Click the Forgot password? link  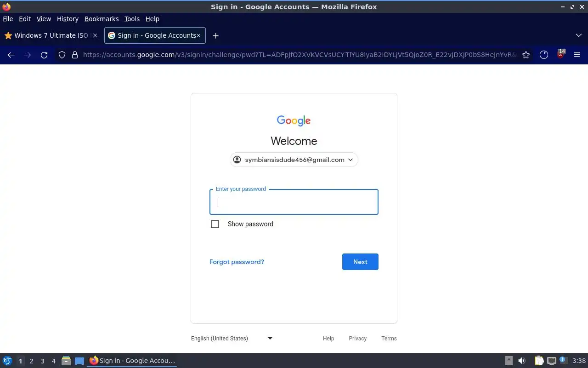tap(237, 262)
